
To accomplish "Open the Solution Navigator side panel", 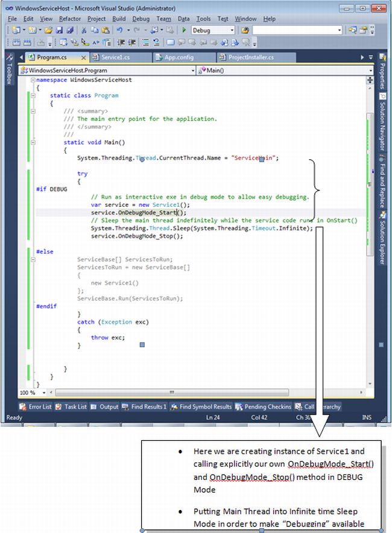I will (x=382, y=122).
